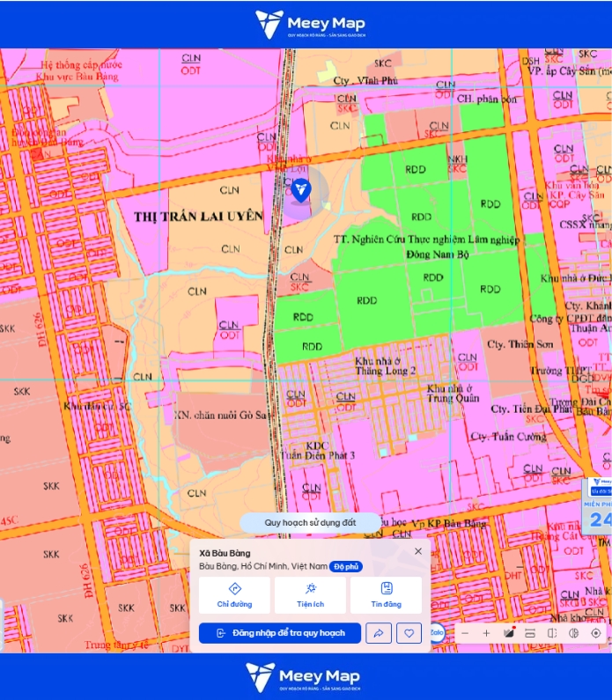Toggle the split-screen compare view icon

pos(552,633)
